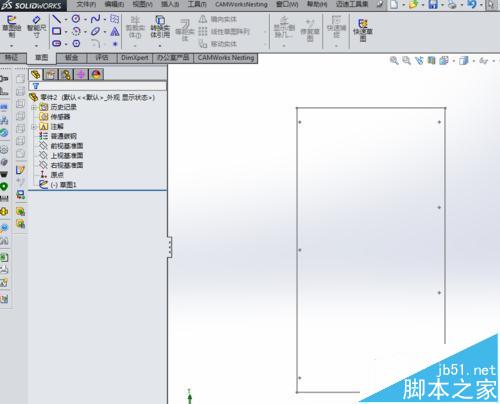Open the 窗口 menu
The width and height of the screenshot is (500, 404).
(x=287, y=4)
